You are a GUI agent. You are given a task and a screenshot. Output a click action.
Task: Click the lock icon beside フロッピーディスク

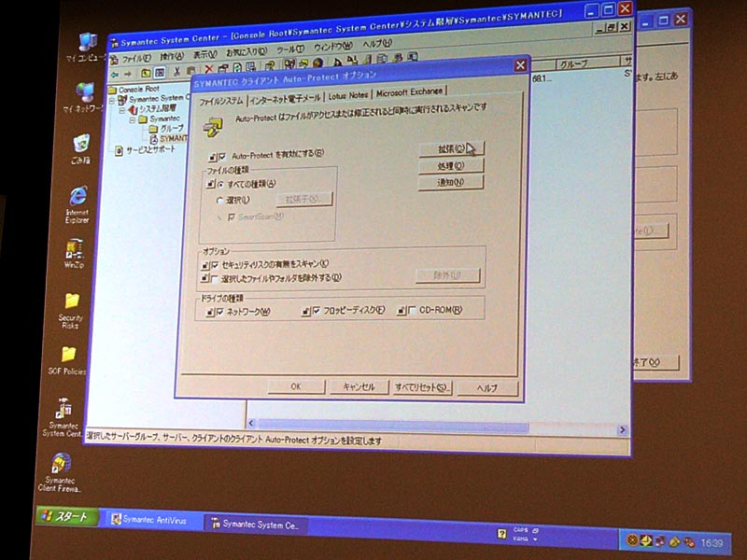click(x=306, y=312)
